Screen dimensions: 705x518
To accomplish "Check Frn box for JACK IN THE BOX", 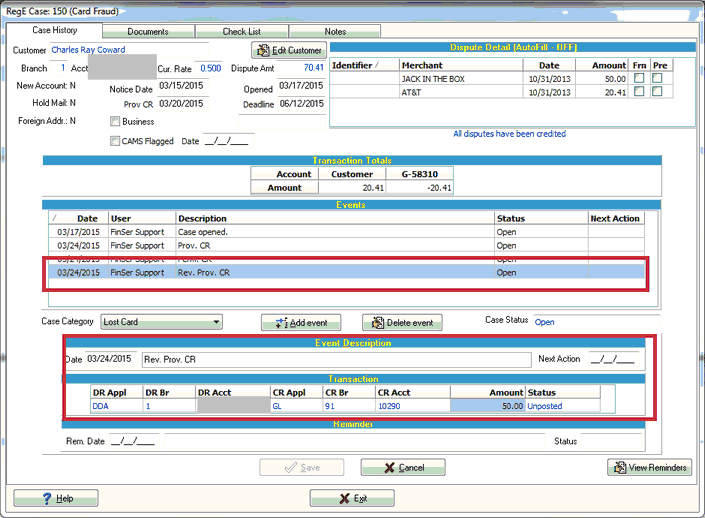I will point(639,78).
